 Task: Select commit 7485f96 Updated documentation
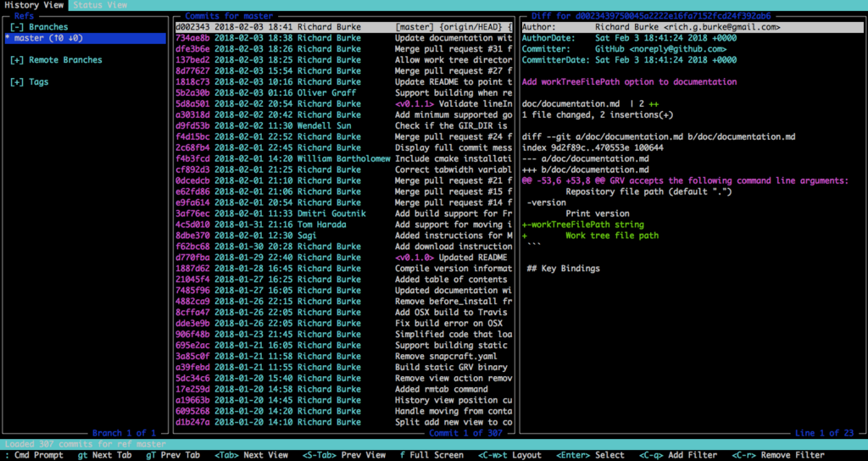click(344, 291)
